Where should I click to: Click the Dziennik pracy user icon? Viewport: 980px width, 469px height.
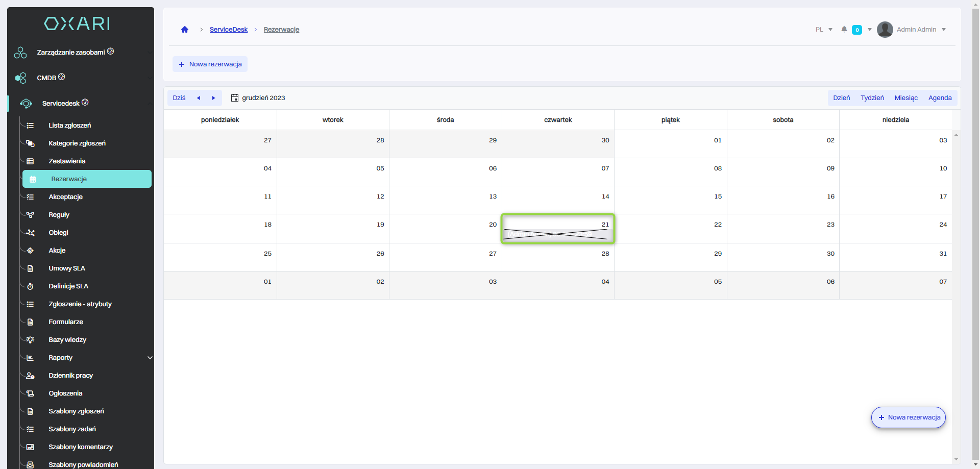[x=30, y=376]
